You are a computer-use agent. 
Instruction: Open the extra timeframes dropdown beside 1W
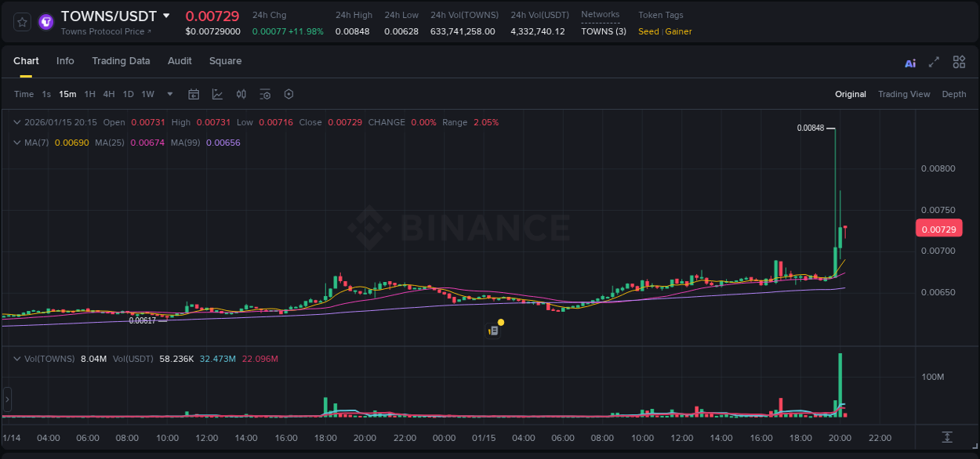tap(168, 94)
